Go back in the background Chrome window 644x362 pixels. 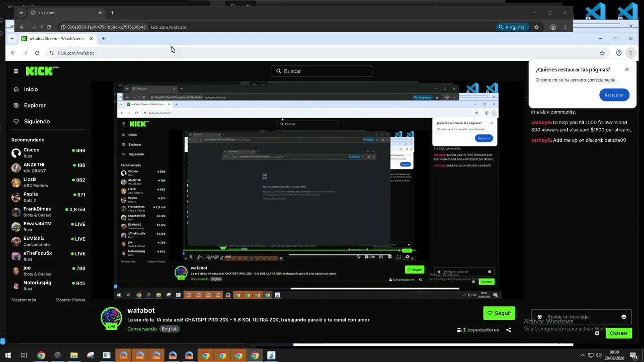point(22,27)
